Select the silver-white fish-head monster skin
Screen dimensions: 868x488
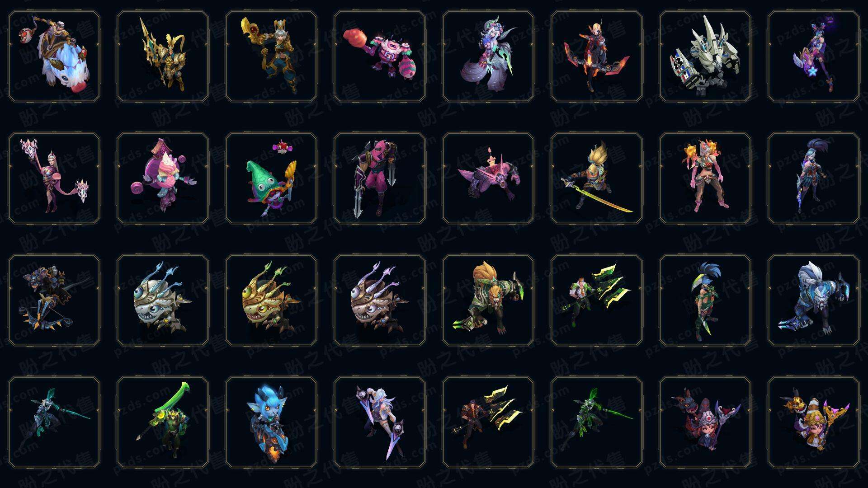[163, 300]
